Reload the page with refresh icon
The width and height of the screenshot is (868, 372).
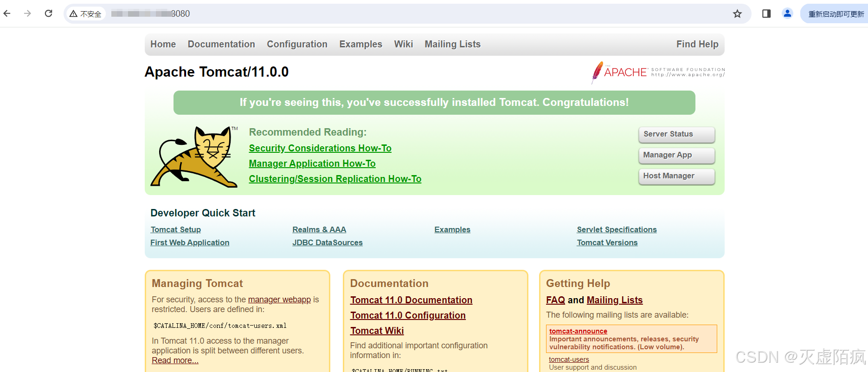48,13
